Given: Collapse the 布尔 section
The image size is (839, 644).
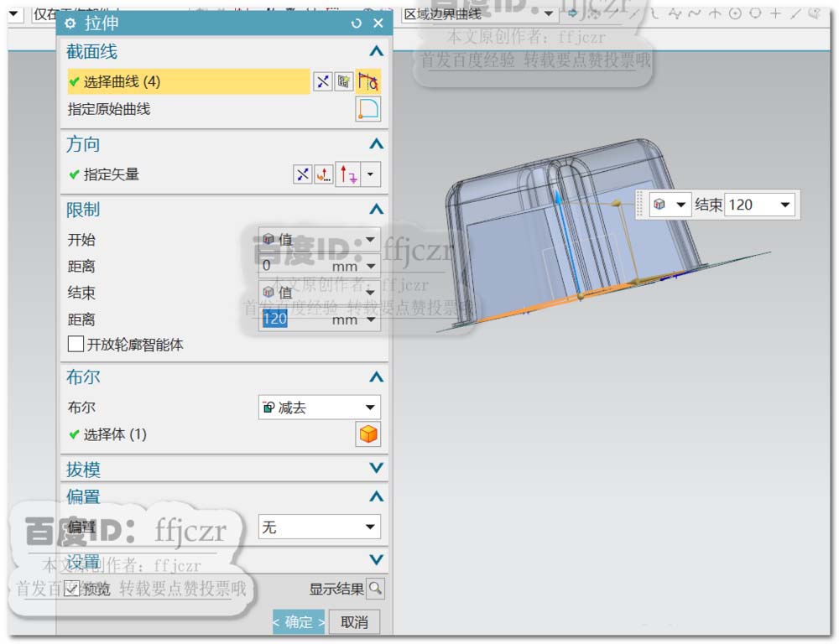Looking at the screenshot, I should 376,377.
